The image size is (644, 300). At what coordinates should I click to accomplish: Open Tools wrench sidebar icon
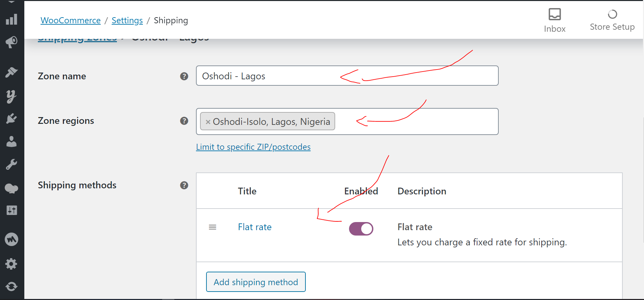tap(11, 164)
